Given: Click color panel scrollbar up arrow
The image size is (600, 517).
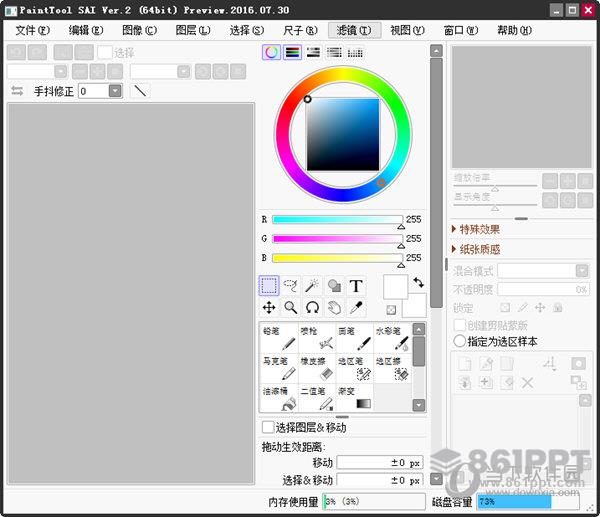Looking at the screenshot, I should tap(436, 51).
